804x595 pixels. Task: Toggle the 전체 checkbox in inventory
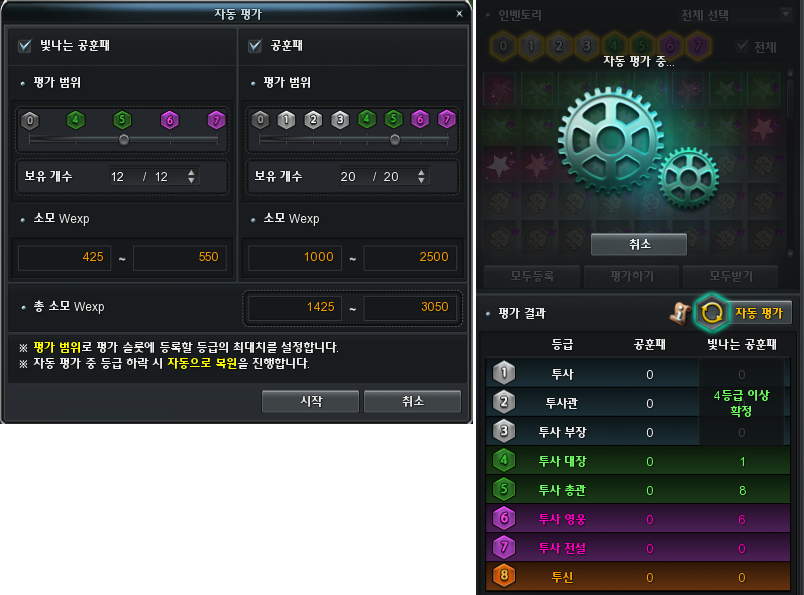[x=741, y=47]
